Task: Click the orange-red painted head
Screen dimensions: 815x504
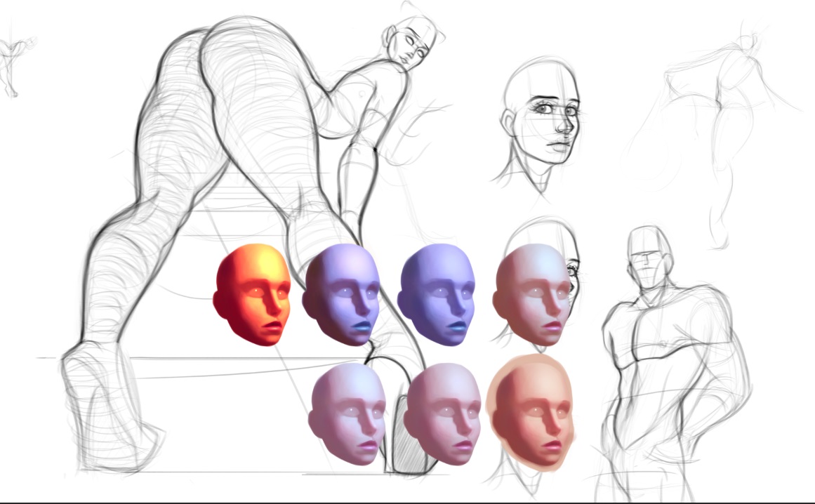Action: (x=251, y=295)
